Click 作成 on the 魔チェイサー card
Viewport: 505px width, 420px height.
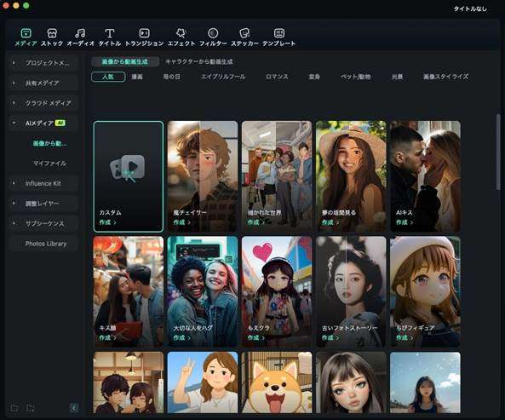181,222
